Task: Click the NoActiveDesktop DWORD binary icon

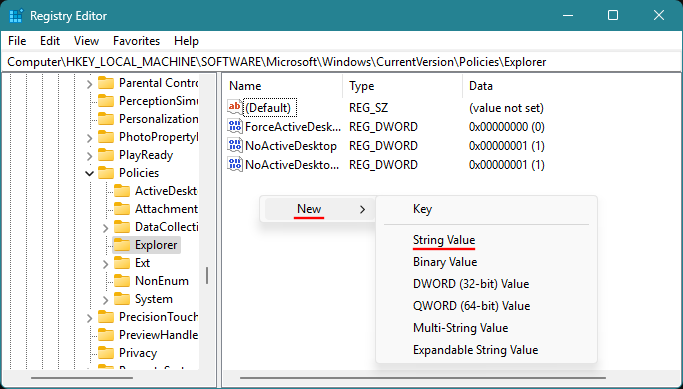Action: [x=235, y=145]
